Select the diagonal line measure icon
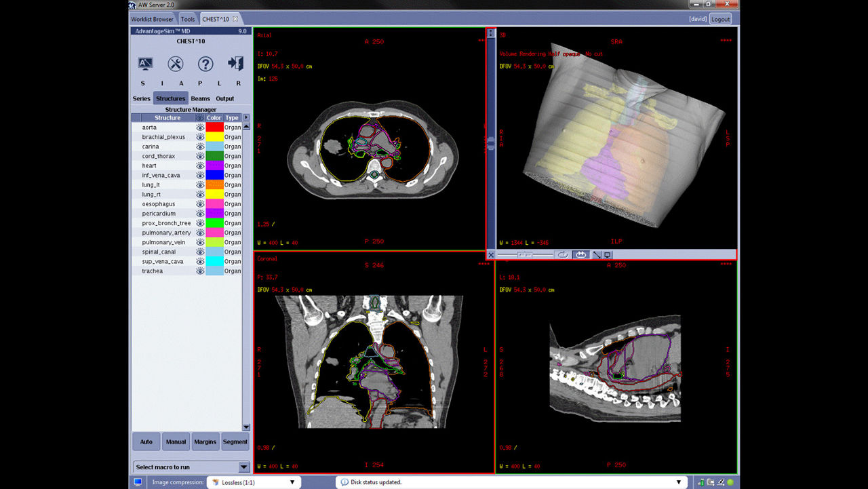868x489 pixels. [x=597, y=255]
